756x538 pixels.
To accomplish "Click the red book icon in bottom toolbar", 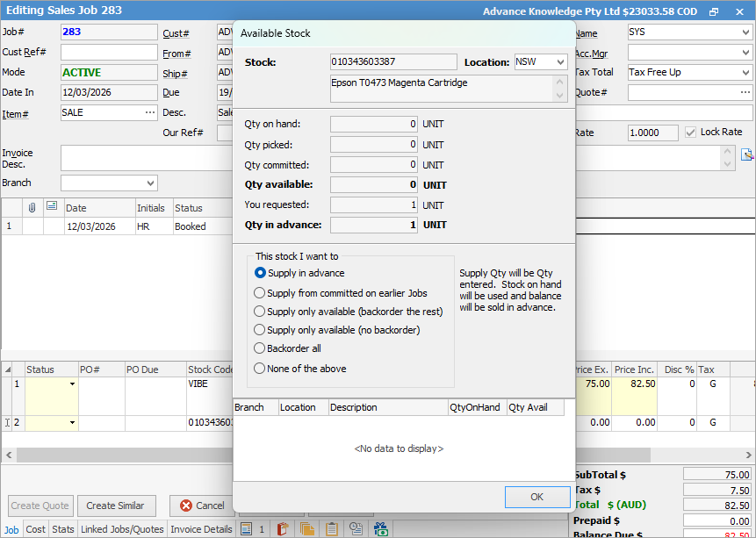I will tap(283, 529).
